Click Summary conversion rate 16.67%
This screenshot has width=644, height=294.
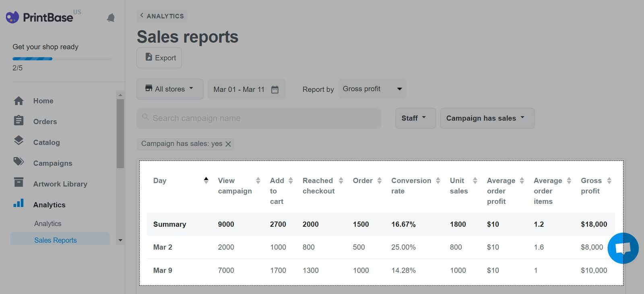[403, 224]
